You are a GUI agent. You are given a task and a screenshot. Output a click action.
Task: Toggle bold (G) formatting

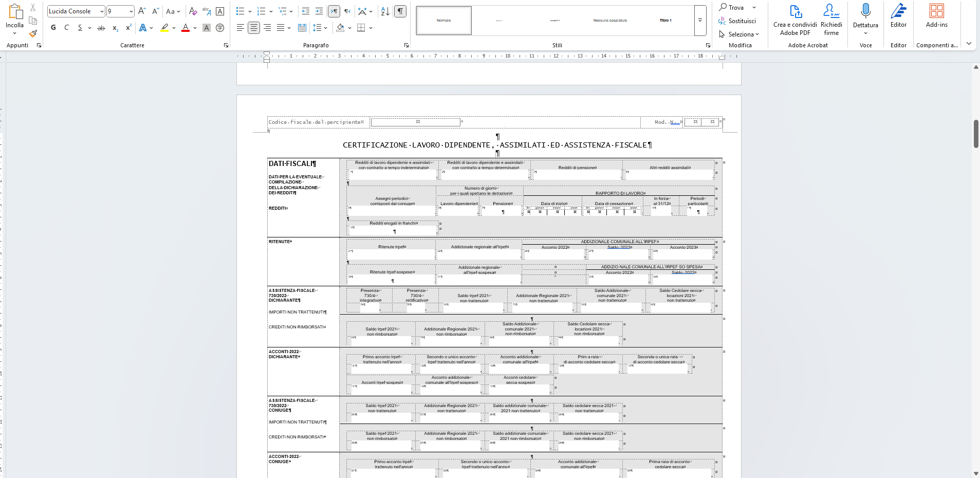53,28
